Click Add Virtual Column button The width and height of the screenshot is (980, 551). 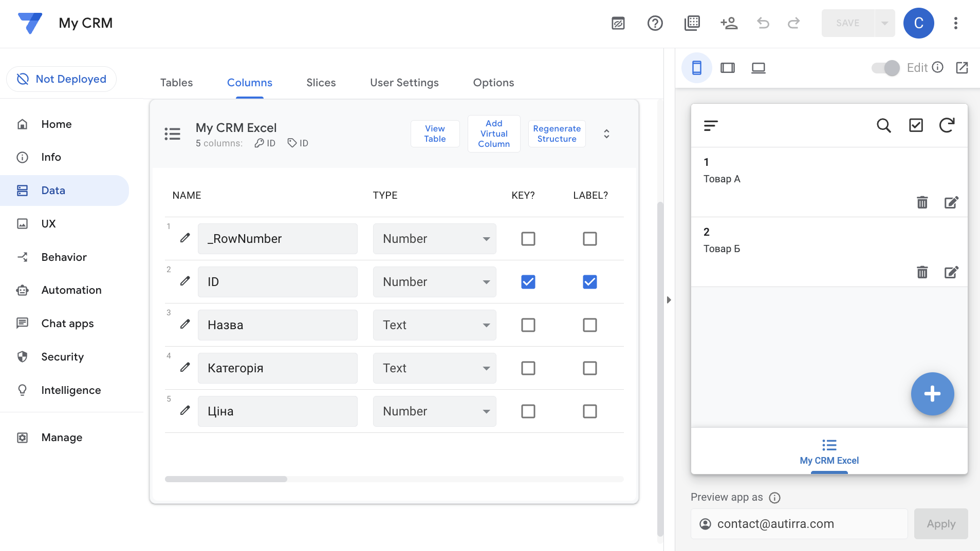tap(493, 134)
